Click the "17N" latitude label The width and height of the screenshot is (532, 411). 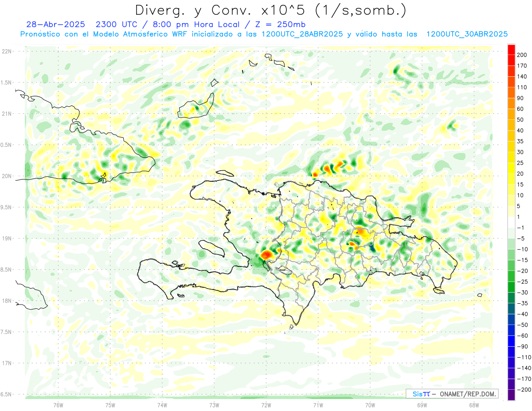point(7,363)
